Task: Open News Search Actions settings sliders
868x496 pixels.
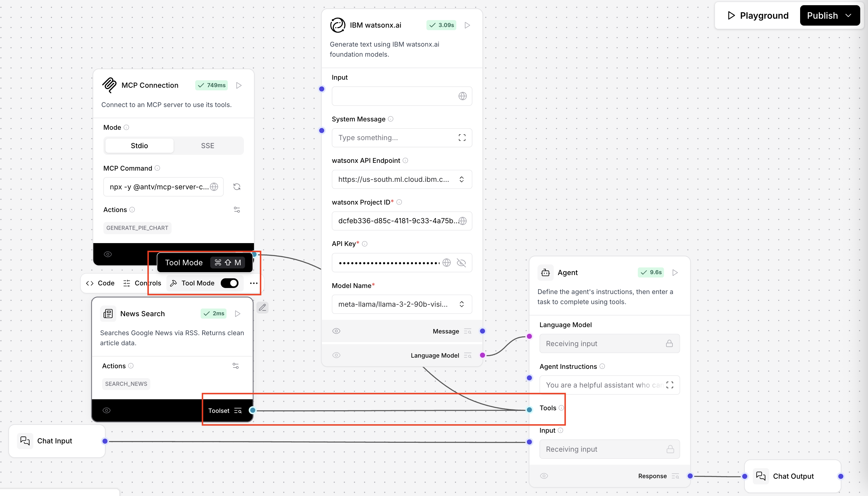Action: click(236, 366)
